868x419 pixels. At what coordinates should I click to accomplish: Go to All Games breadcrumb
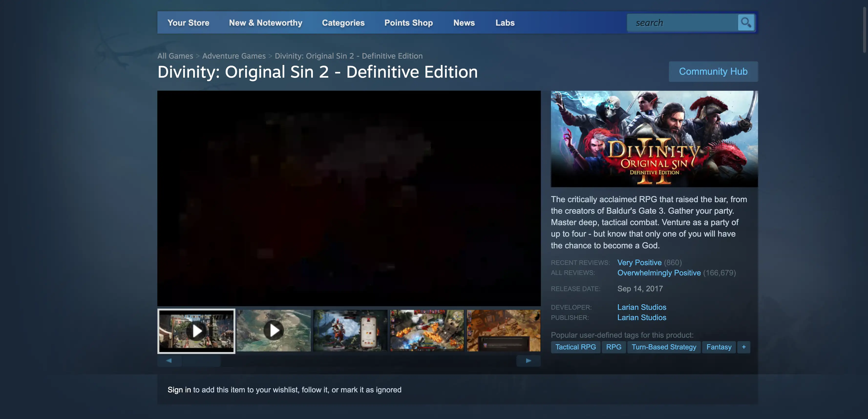coord(175,56)
